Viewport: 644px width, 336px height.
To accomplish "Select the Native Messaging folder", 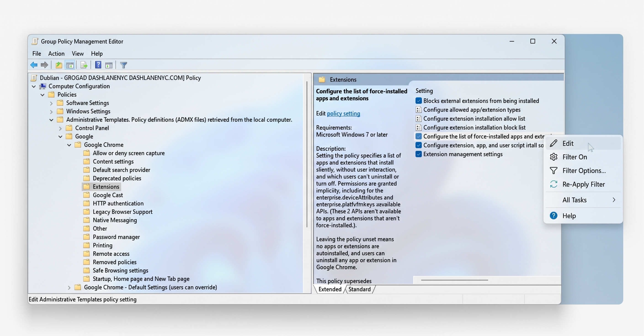I will (x=110, y=220).
